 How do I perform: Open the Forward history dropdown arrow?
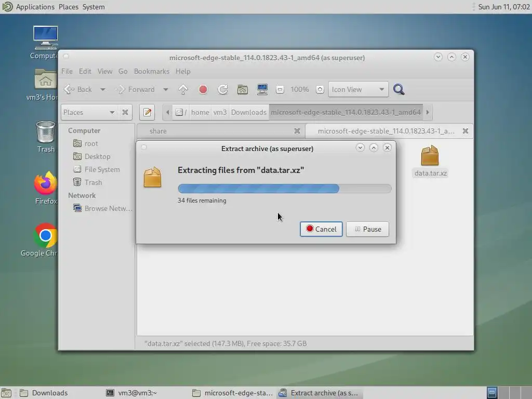tap(166, 89)
